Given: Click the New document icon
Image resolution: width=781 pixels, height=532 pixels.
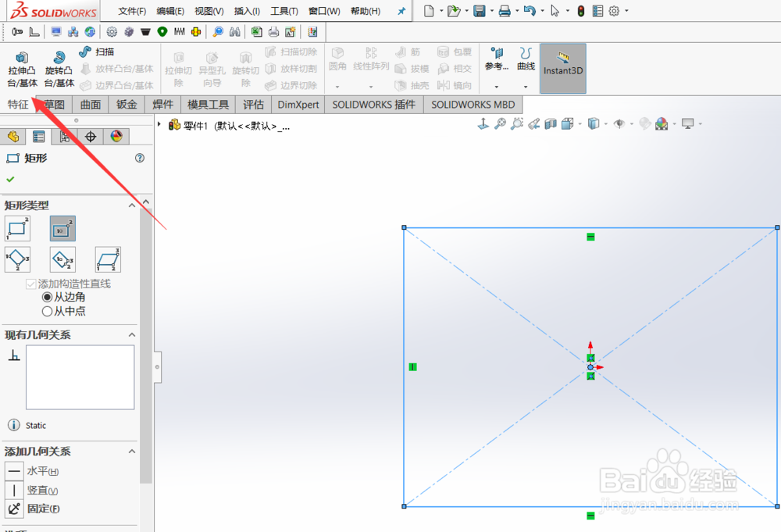Looking at the screenshot, I should [428, 10].
